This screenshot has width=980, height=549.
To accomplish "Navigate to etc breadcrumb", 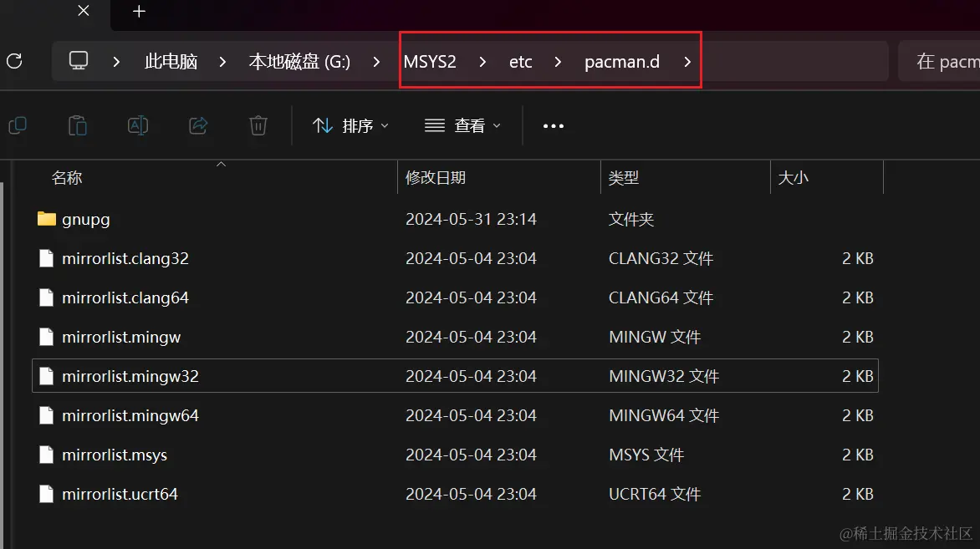I will point(521,62).
